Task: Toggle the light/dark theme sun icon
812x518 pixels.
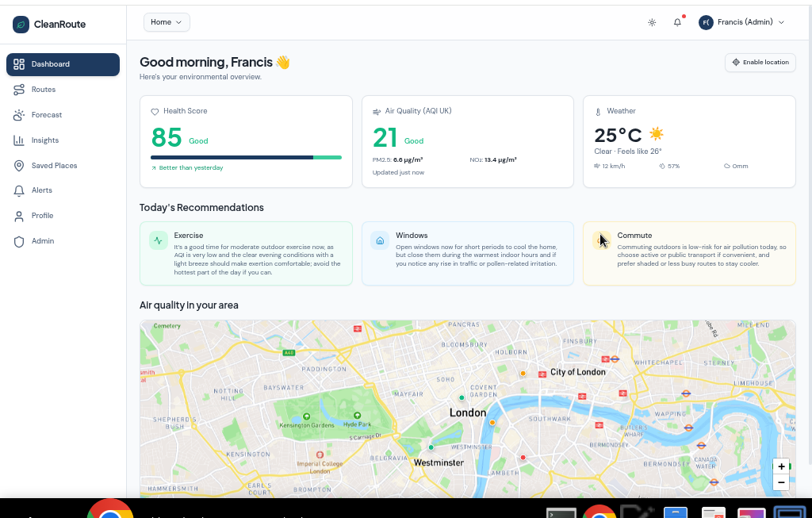Action: [x=652, y=22]
